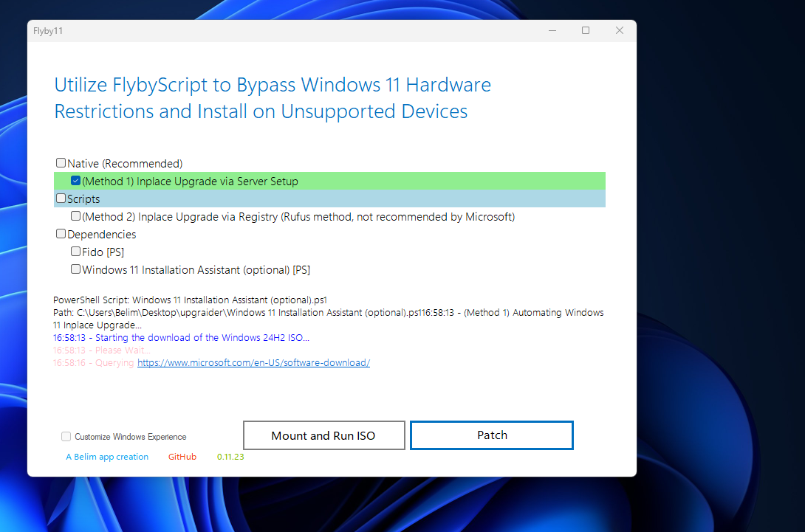The width and height of the screenshot is (805, 532).
Task: Enable the Fido [PS] dependency
Action: [x=75, y=251]
